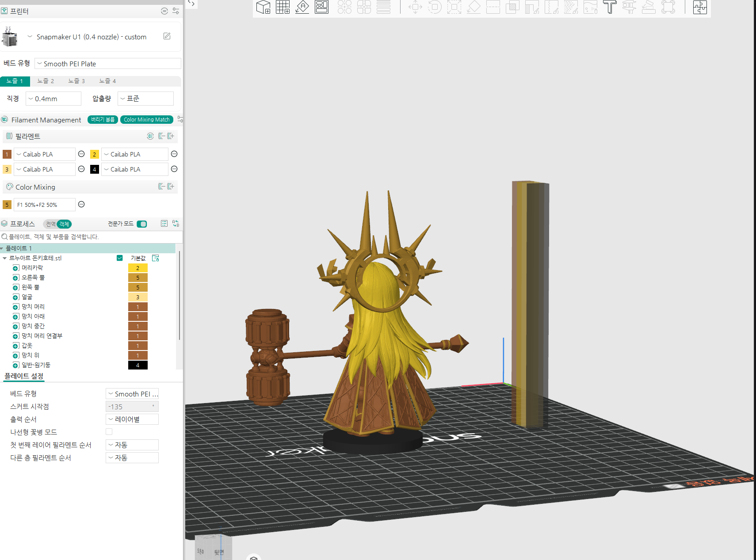
Task: Click the Arrange all objects icon
Action: 321,7
